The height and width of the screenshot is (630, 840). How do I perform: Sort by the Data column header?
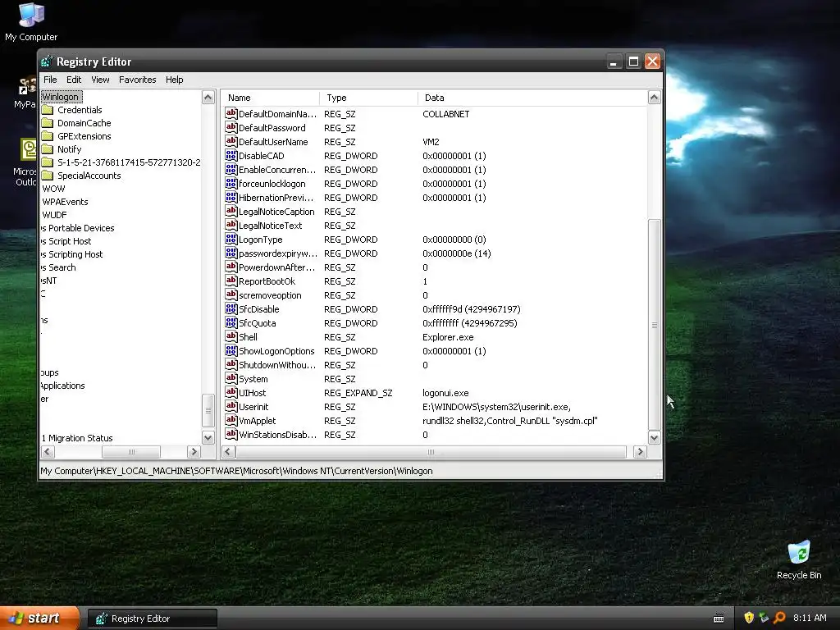[532, 98]
